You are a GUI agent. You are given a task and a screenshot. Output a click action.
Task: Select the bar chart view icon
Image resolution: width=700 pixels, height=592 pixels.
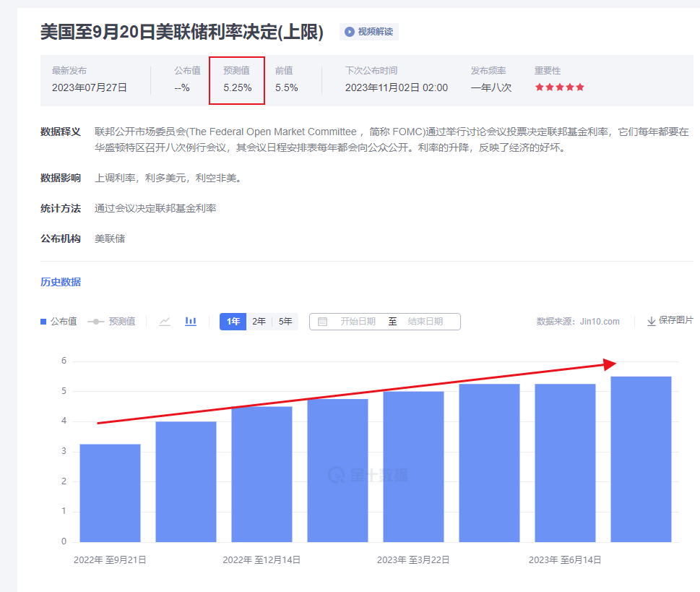[x=190, y=321]
